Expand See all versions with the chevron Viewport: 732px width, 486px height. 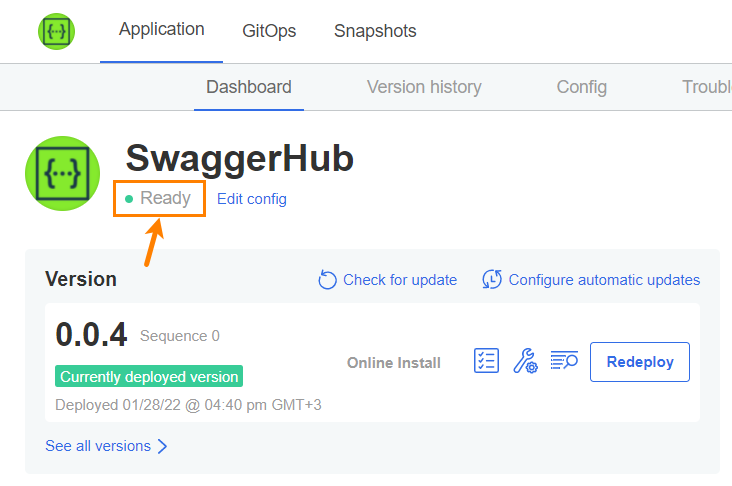click(x=162, y=446)
